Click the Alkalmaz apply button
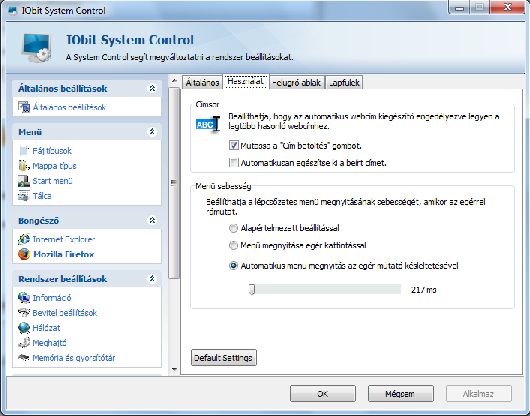The width and height of the screenshot is (530, 416). pyautogui.click(x=479, y=394)
